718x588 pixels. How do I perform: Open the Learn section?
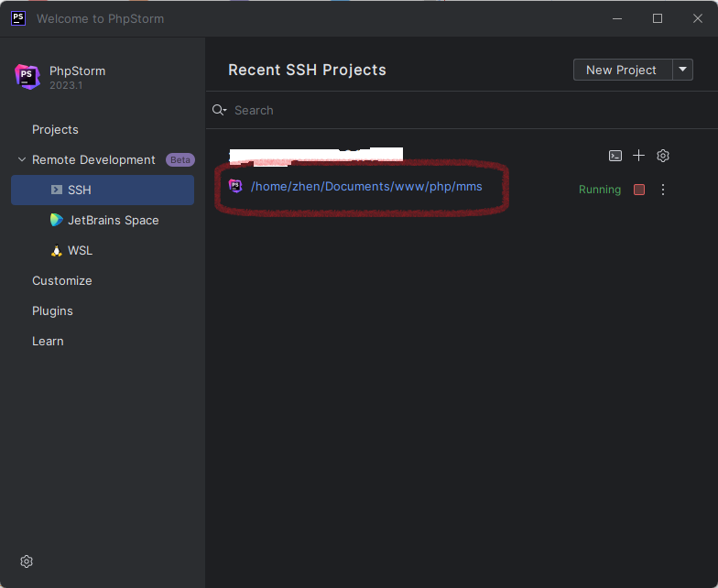point(48,341)
